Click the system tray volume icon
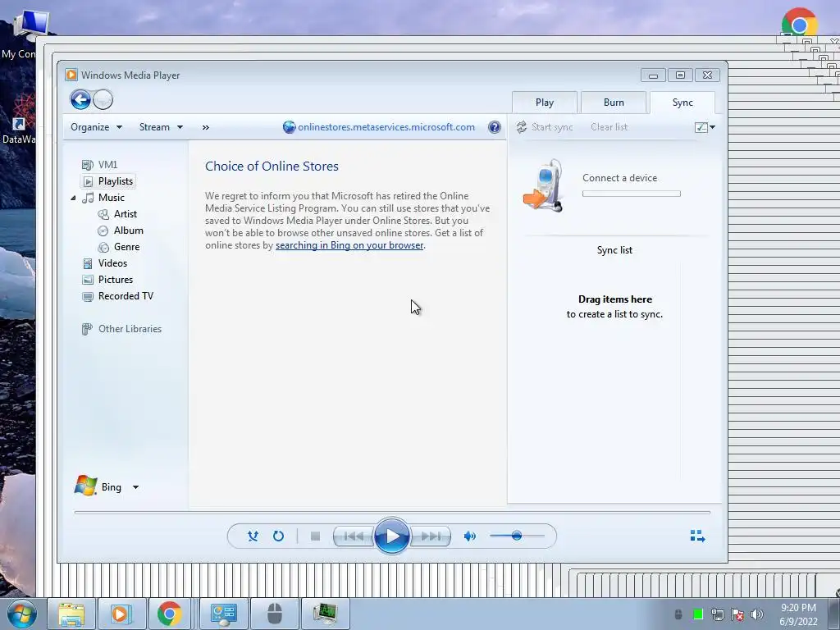Image resolution: width=840 pixels, height=630 pixels. coord(756,614)
